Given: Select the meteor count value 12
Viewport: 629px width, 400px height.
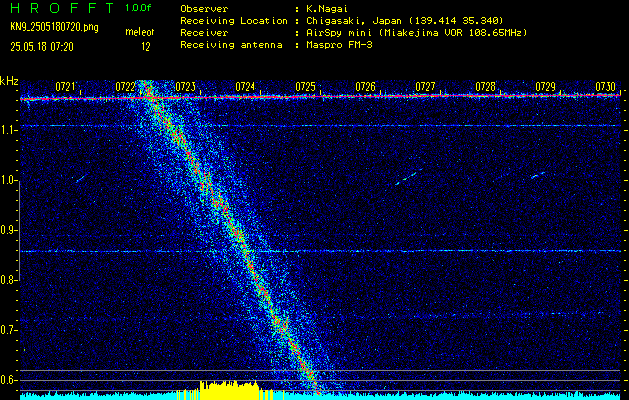Looking at the screenshot, I should click(146, 47).
